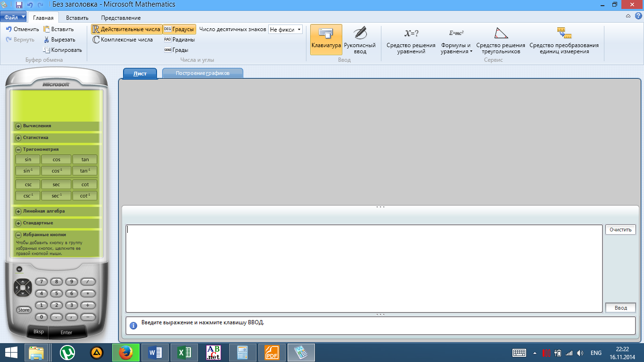Click the directional navigation pad on calculator

pyautogui.click(x=22, y=287)
